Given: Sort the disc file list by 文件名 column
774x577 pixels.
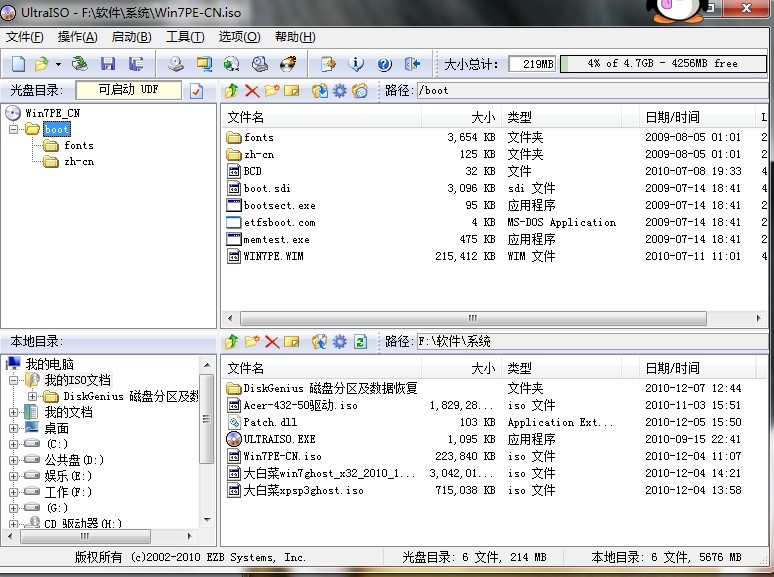Looking at the screenshot, I should click(x=321, y=117).
